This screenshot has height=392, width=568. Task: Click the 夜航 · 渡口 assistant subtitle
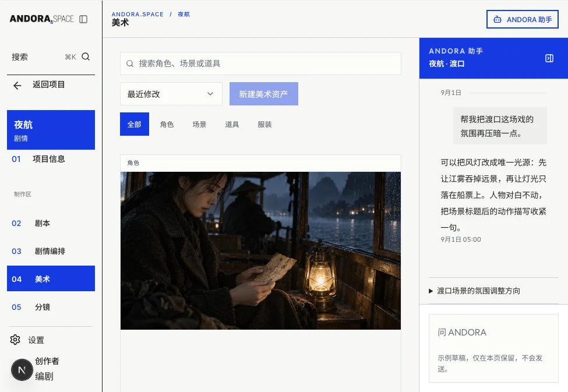pos(447,63)
